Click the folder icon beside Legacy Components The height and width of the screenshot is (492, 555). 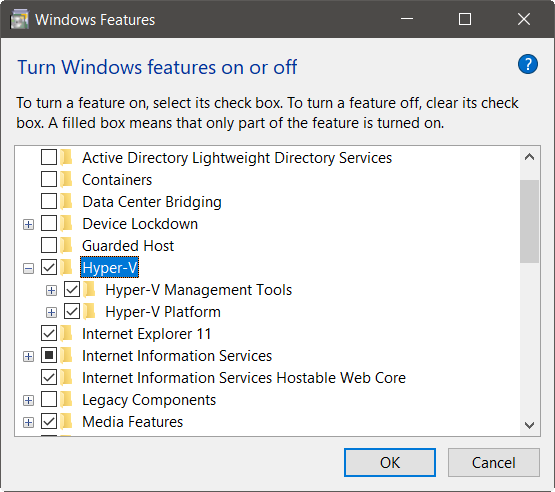coord(66,400)
